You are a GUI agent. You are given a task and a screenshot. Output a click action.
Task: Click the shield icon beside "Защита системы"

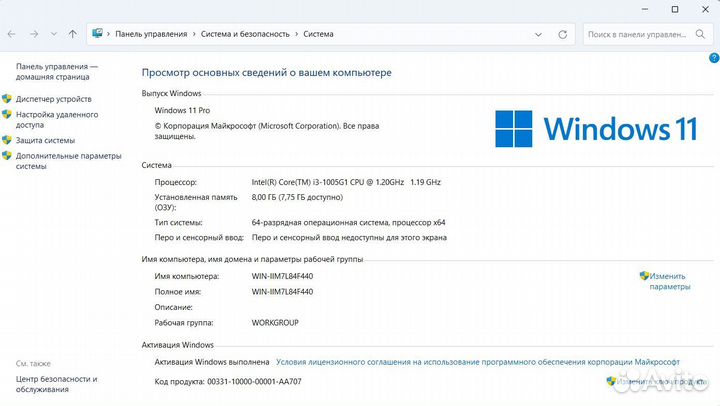coord(6,140)
